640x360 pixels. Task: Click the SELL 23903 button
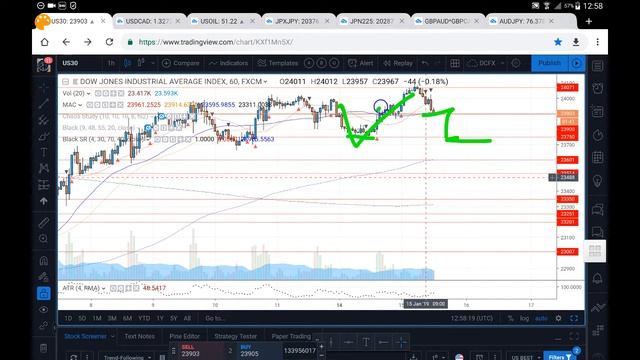tap(201, 351)
